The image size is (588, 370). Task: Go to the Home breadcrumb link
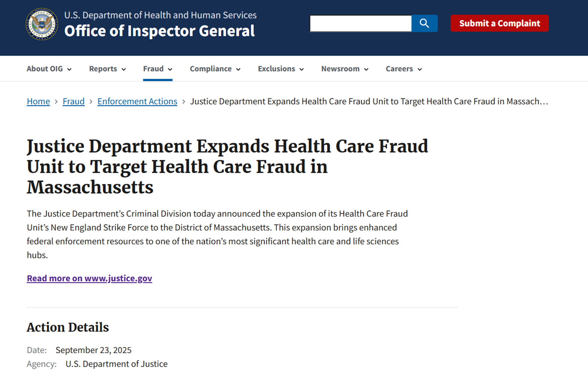click(38, 101)
